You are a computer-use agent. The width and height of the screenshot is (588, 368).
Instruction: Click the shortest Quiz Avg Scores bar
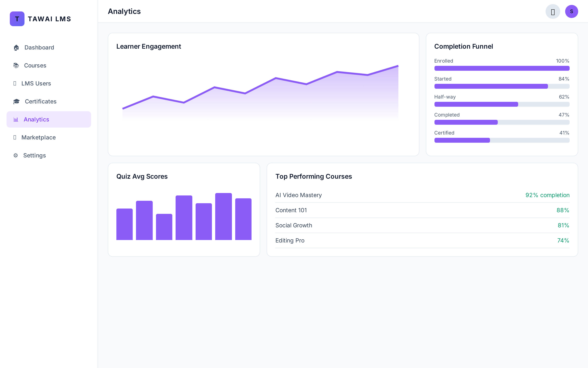point(164,227)
